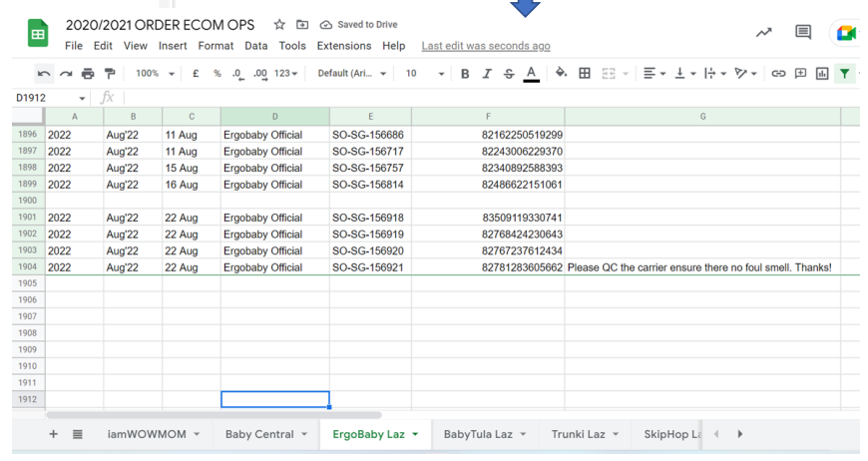The width and height of the screenshot is (868, 461).
Task: Open text wrapping dropdown
Action: (x=714, y=73)
